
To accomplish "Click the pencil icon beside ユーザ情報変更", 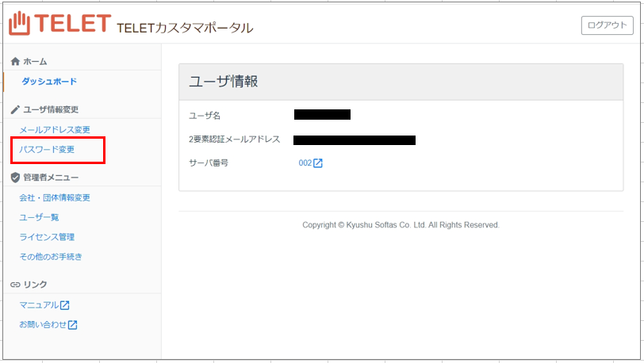I will click(x=15, y=109).
